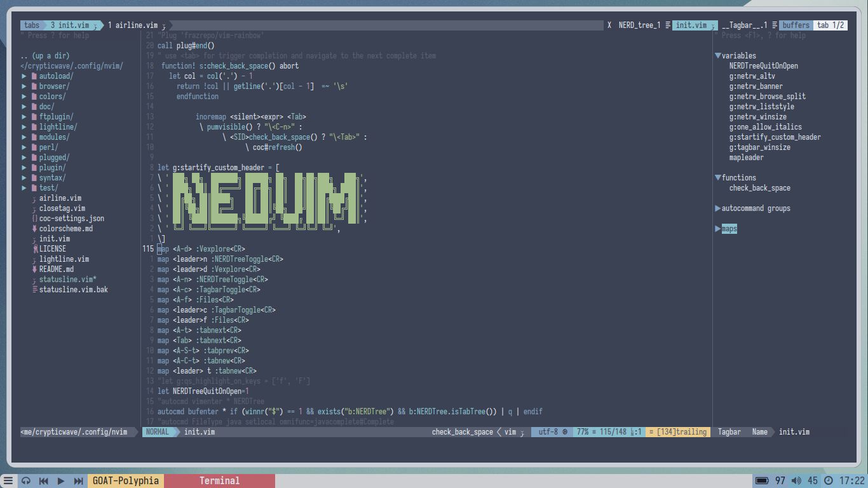
Task: Click the volume speaker icon
Action: coord(796,481)
